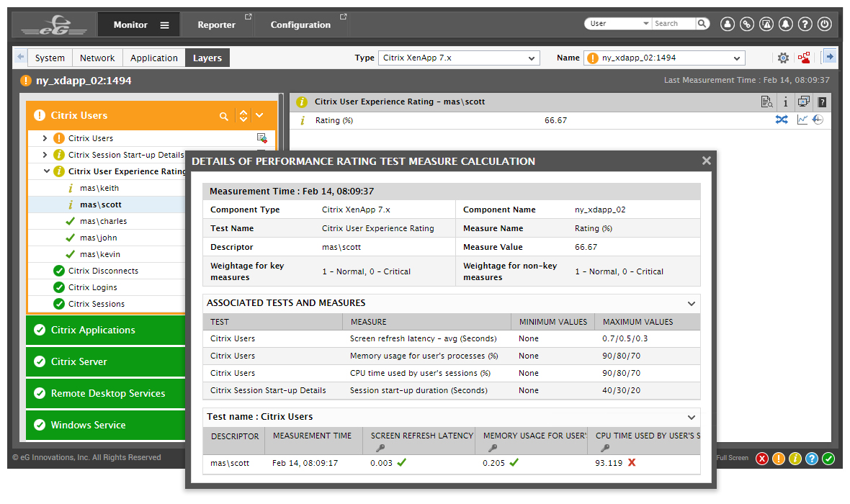Collapse the Test name : Citrix Users section

pos(692,418)
